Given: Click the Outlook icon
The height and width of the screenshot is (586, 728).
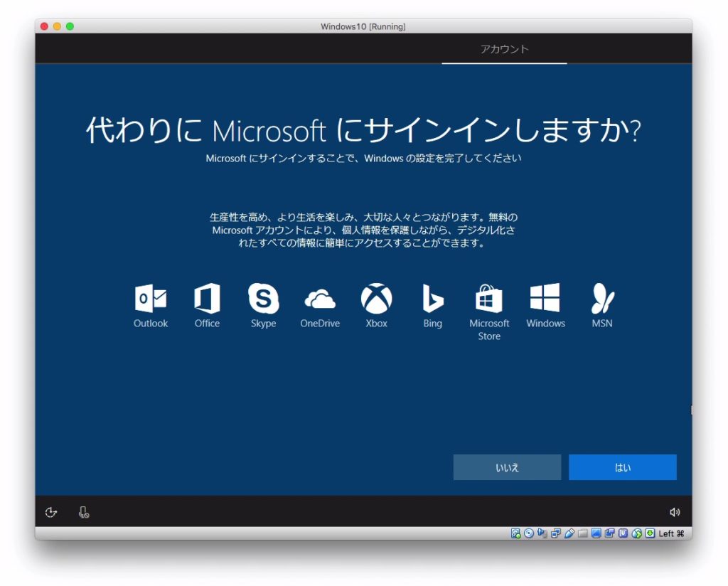Looking at the screenshot, I should click(x=151, y=298).
